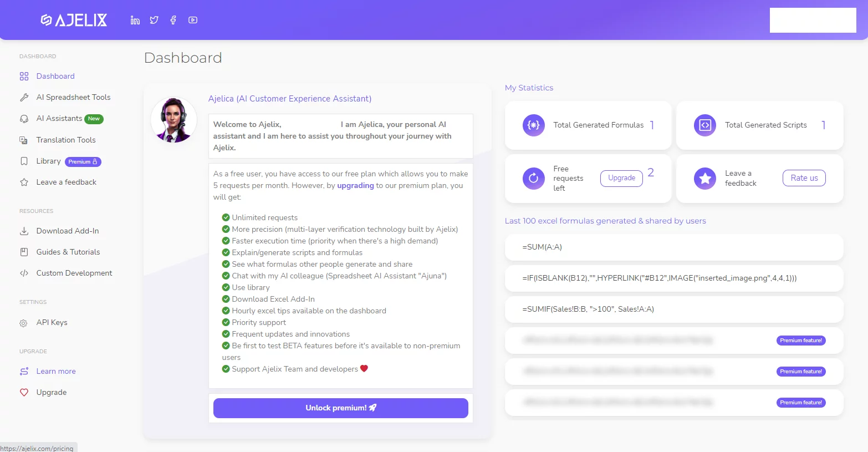868x452 pixels.
Task: Click Ajelica's avatar picture
Action: [173, 120]
